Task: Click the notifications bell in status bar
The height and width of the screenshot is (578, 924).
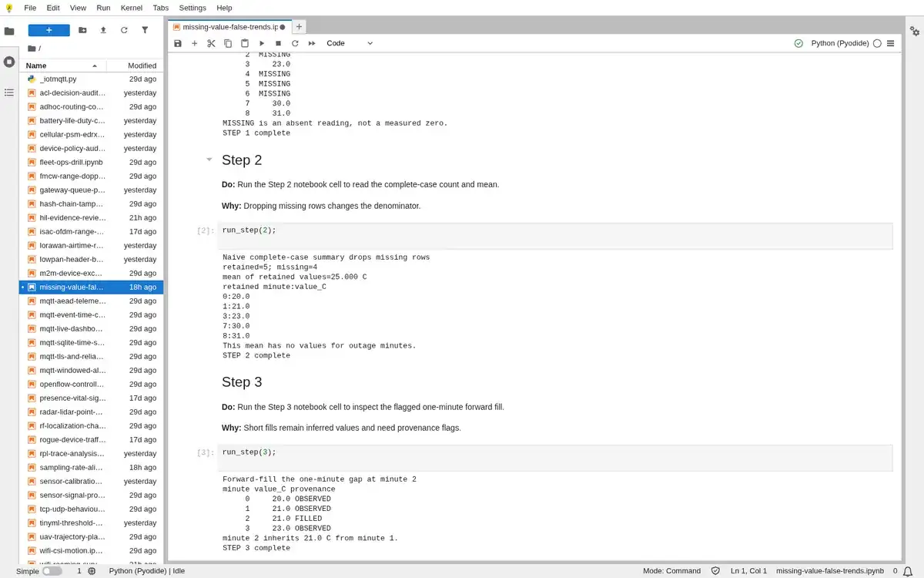Action: click(x=908, y=571)
